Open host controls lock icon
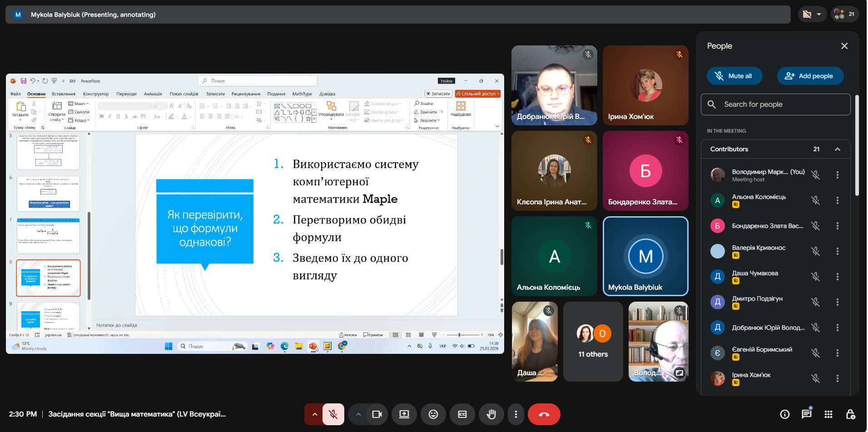Viewport: 868px width, 432px height. (x=850, y=414)
